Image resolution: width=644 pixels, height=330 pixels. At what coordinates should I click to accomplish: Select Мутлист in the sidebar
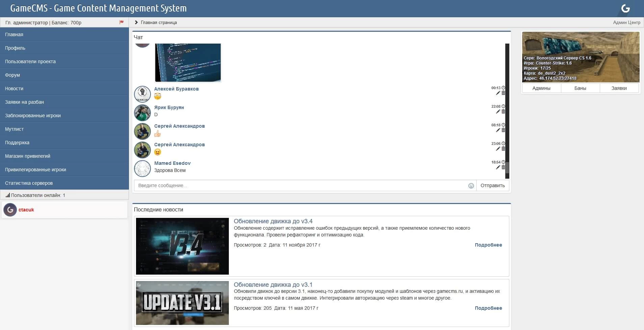64,129
